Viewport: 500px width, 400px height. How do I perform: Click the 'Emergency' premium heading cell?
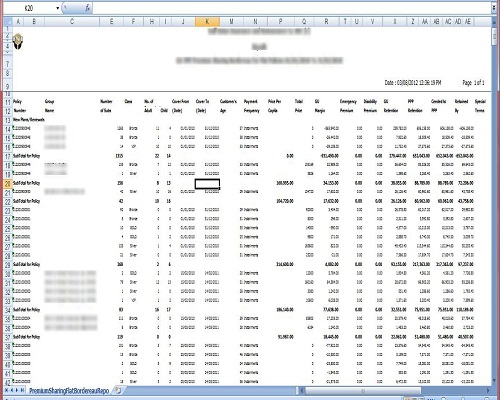click(348, 101)
